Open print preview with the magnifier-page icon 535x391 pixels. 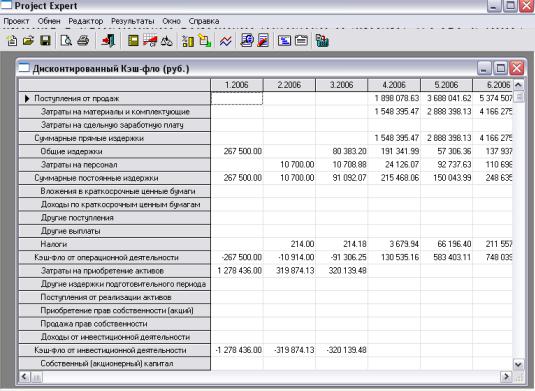(x=66, y=41)
